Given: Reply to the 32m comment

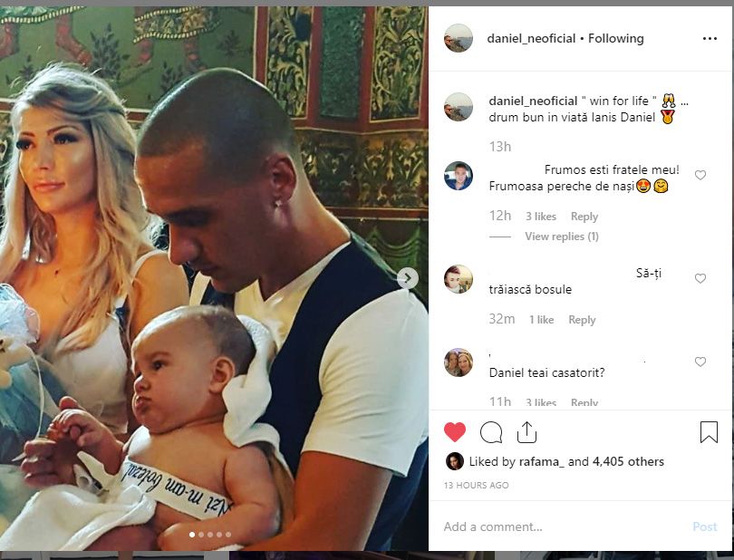Looking at the screenshot, I should pyautogui.click(x=582, y=320).
